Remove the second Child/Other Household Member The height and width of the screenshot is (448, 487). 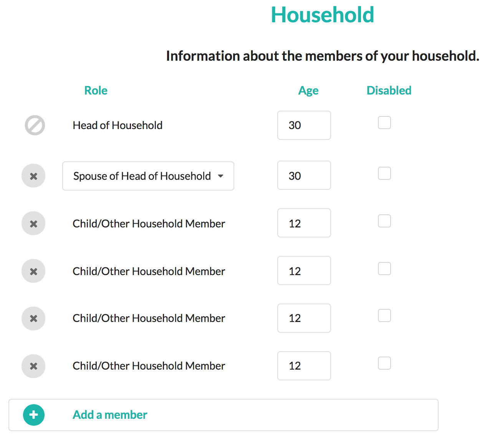coord(33,271)
